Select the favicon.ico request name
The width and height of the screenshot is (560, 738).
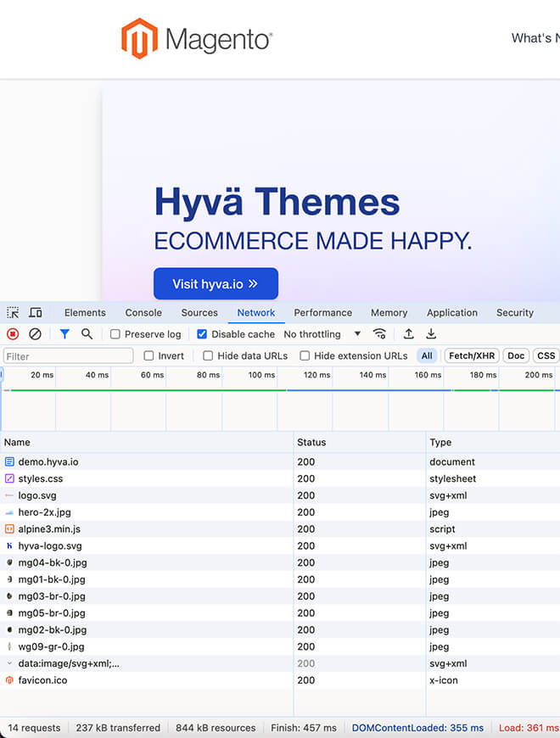[x=42, y=680]
